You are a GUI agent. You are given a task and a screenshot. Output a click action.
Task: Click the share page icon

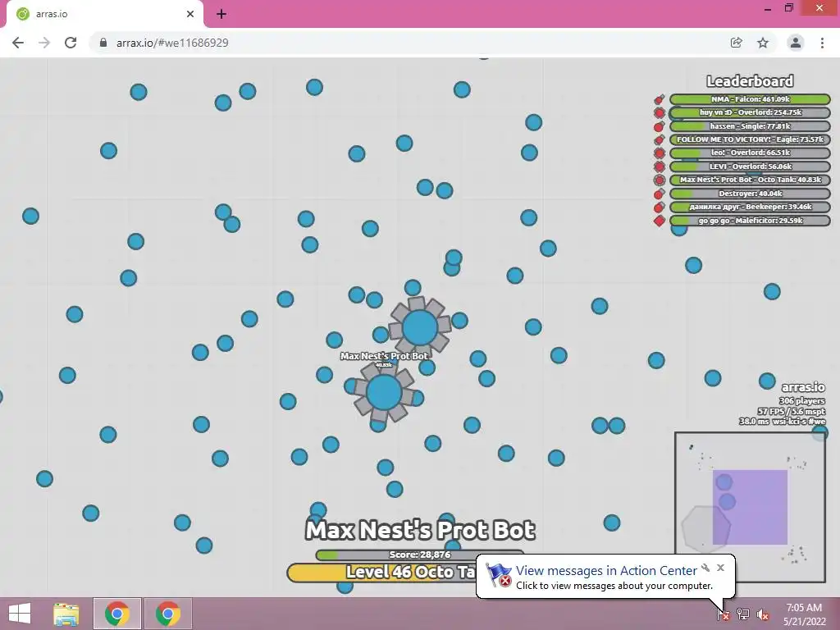736,43
